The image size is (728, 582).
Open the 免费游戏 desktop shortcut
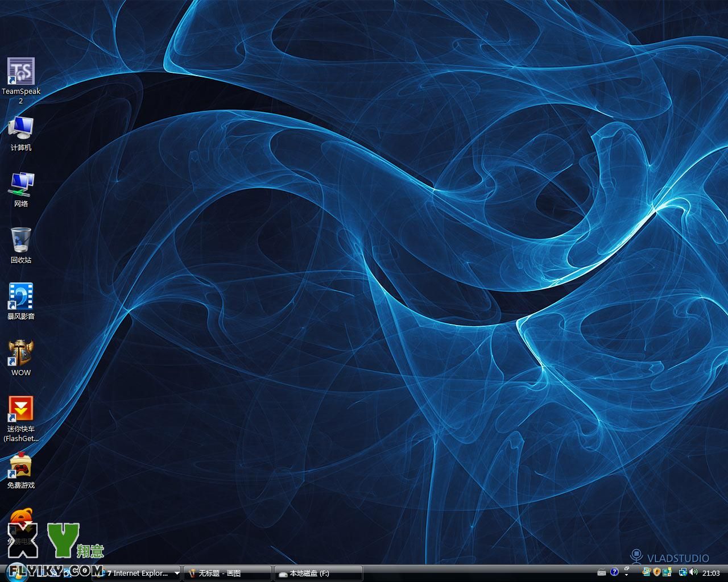click(21, 471)
